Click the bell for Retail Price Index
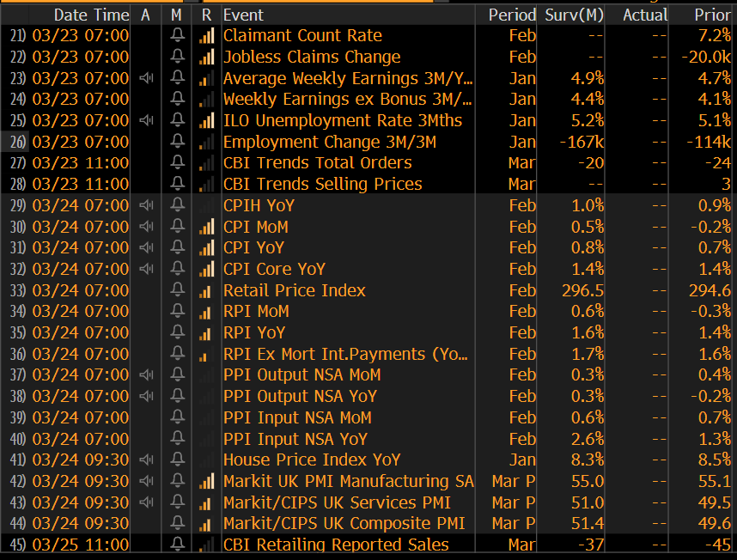 pyautogui.click(x=177, y=289)
